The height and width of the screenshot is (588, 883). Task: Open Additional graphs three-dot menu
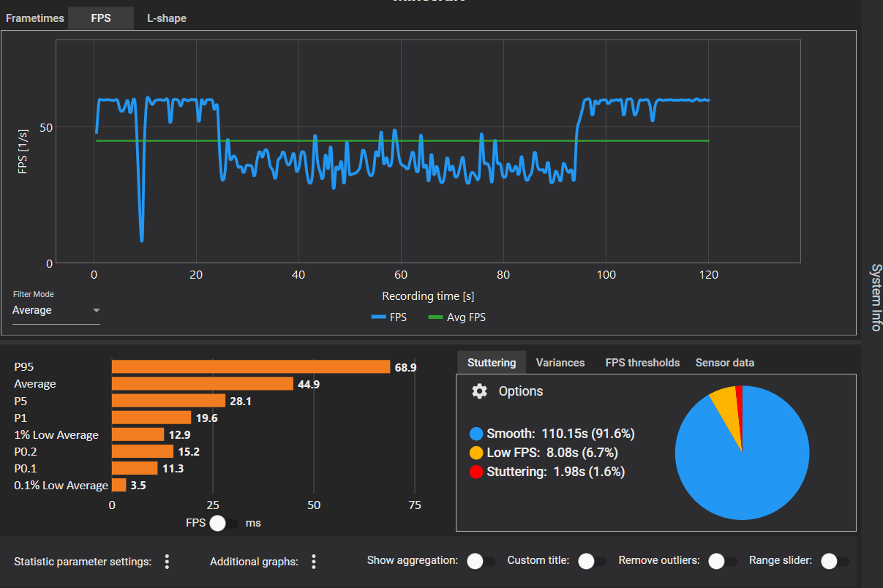click(x=314, y=562)
